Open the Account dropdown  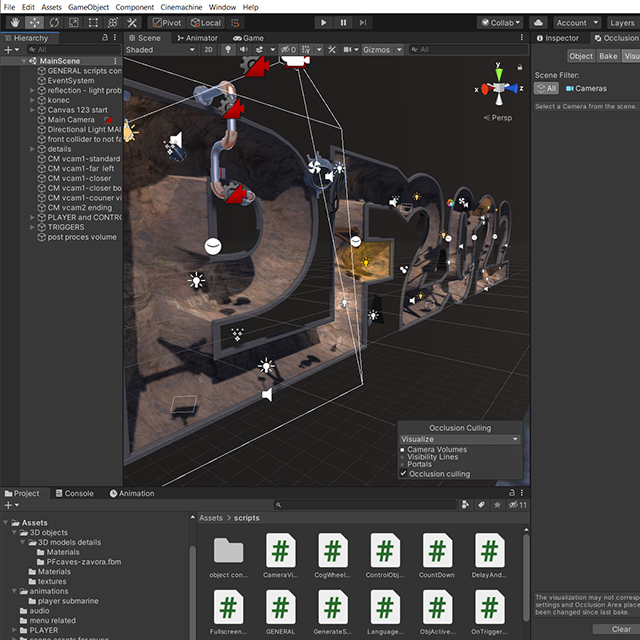pyautogui.click(x=577, y=23)
